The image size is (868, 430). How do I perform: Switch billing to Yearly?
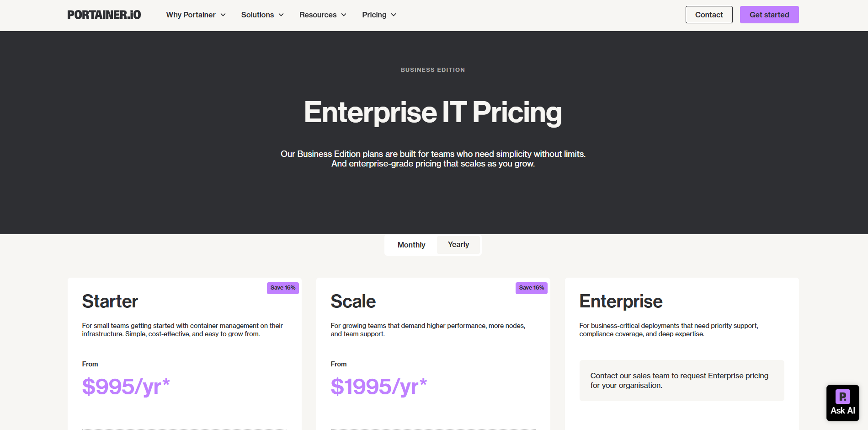458,245
